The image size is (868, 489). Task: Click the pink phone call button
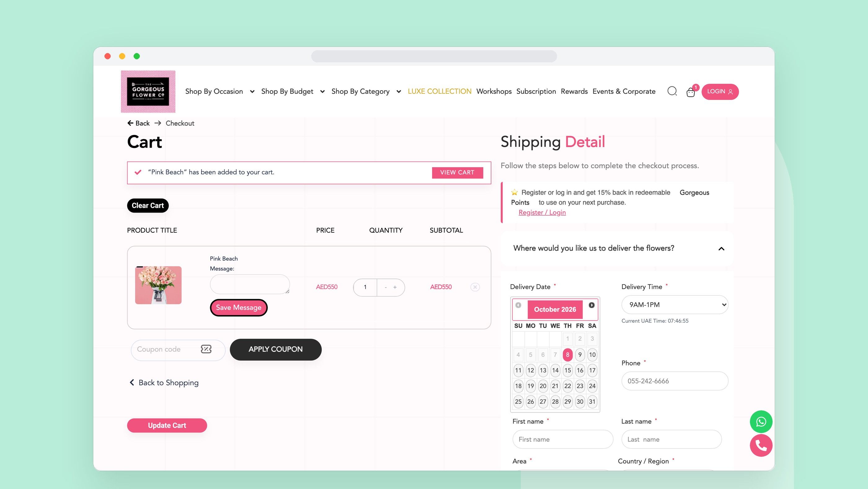point(761,446)
